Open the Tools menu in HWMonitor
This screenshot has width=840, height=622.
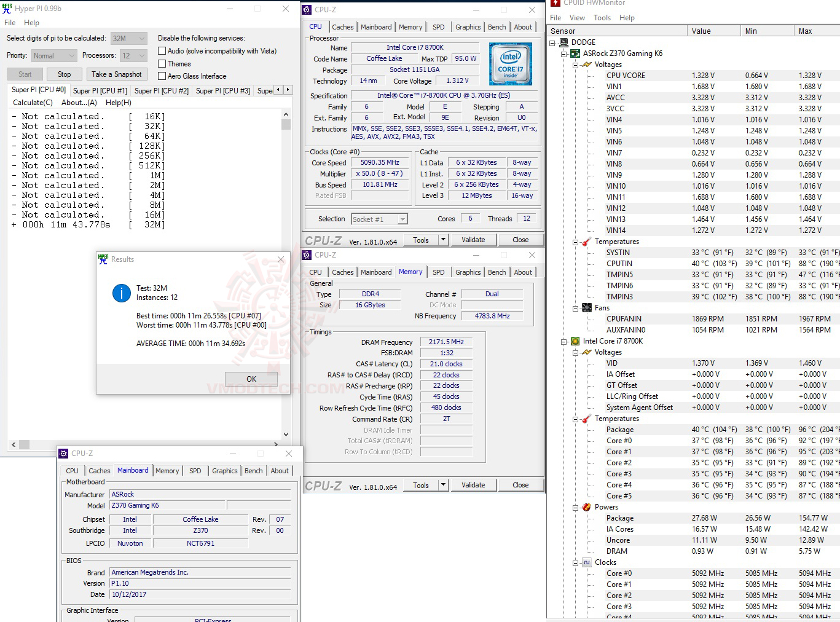602,18
